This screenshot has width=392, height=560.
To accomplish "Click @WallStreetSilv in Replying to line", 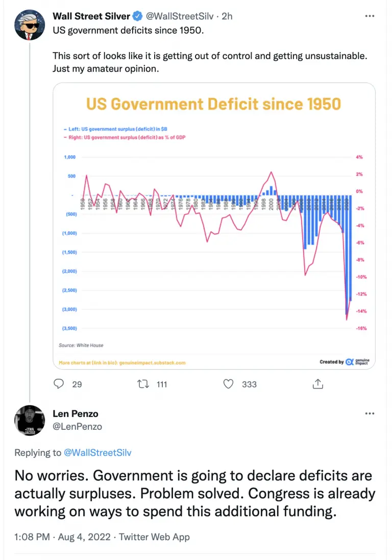I will click(x=97, y=452).
